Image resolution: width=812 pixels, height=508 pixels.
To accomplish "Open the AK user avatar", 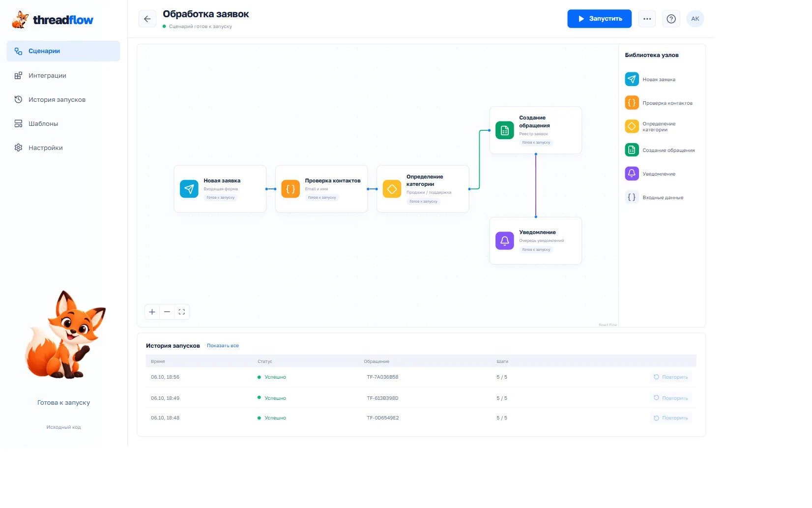I will pyautogui.click(x=695, y=19).
